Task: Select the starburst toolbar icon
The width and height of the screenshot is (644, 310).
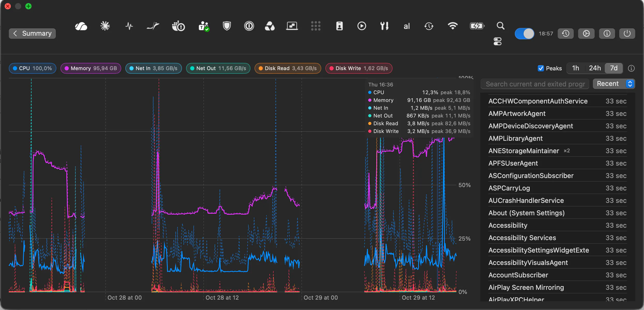Action: pyautogui.click(x=105, y=26)
